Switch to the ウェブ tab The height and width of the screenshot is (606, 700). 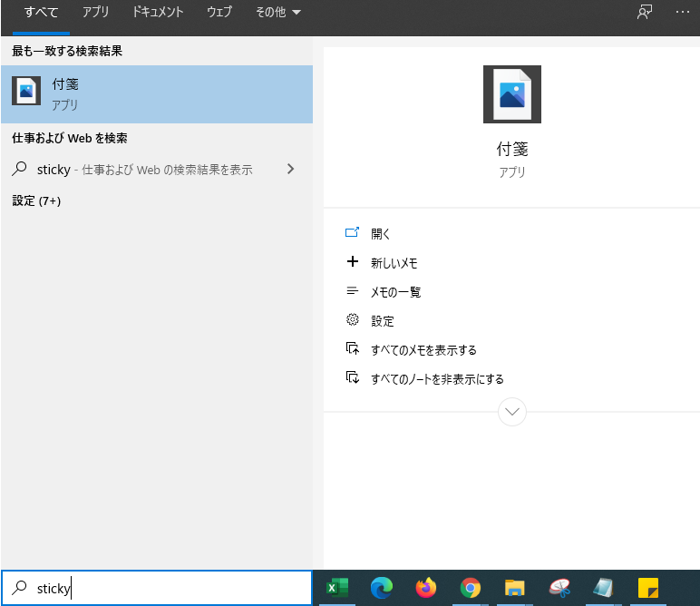(219, 12)
